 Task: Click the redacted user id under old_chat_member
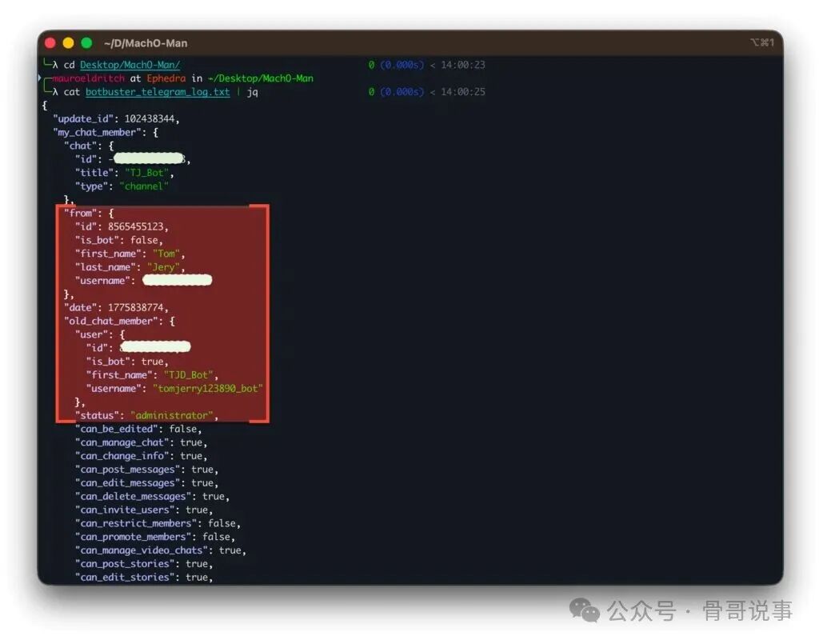point(155,346)
